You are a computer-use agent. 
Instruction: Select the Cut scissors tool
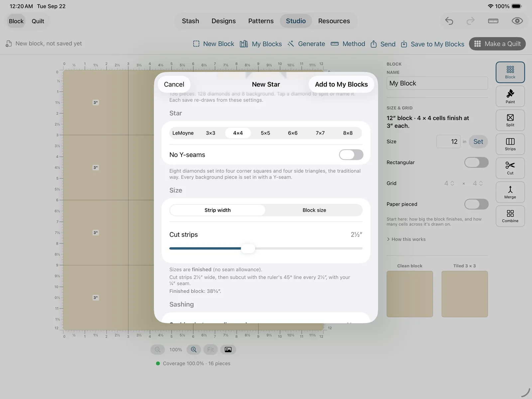[510, 168]
